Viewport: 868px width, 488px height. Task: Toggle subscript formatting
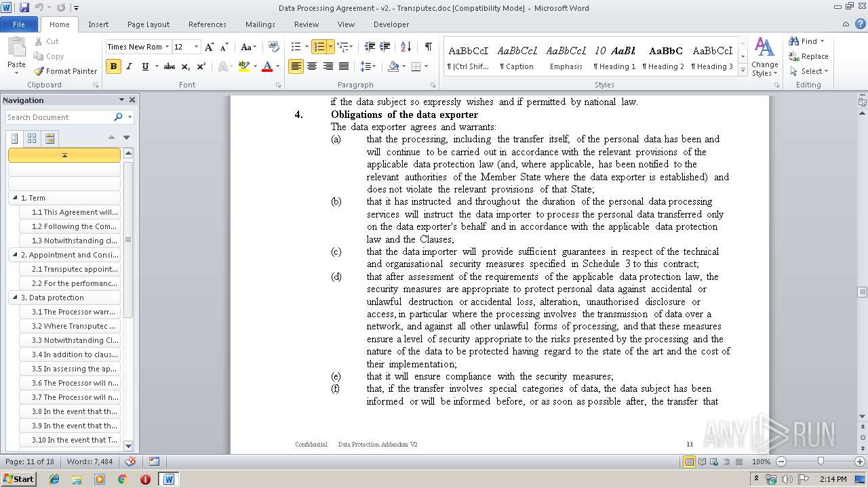(185, 66)
